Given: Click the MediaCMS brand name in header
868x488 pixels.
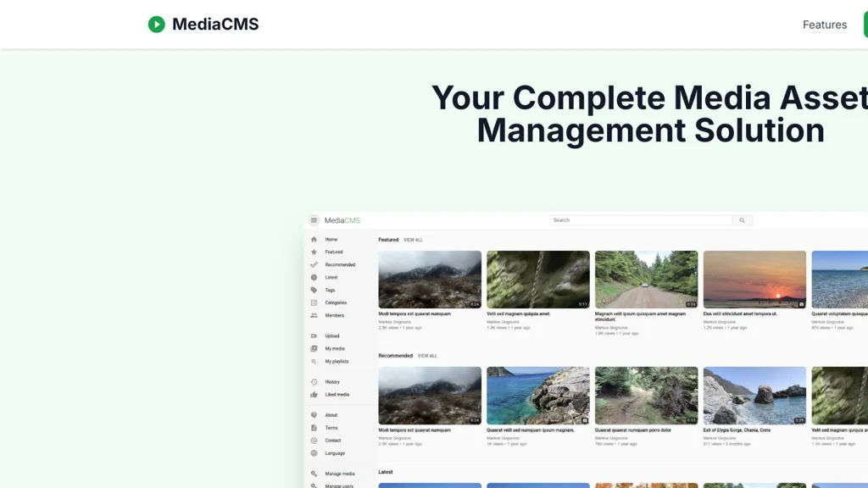Looking at the screenshot, I should pos(215,25).
